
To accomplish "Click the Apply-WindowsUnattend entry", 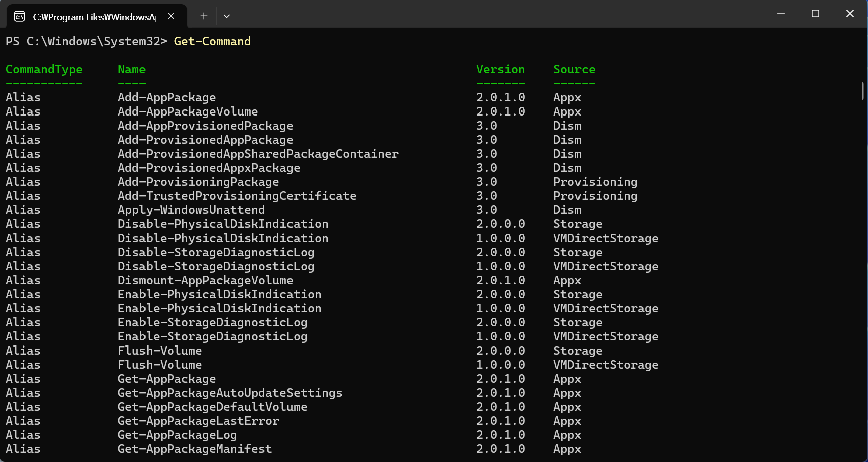I will tap(192, 210).
